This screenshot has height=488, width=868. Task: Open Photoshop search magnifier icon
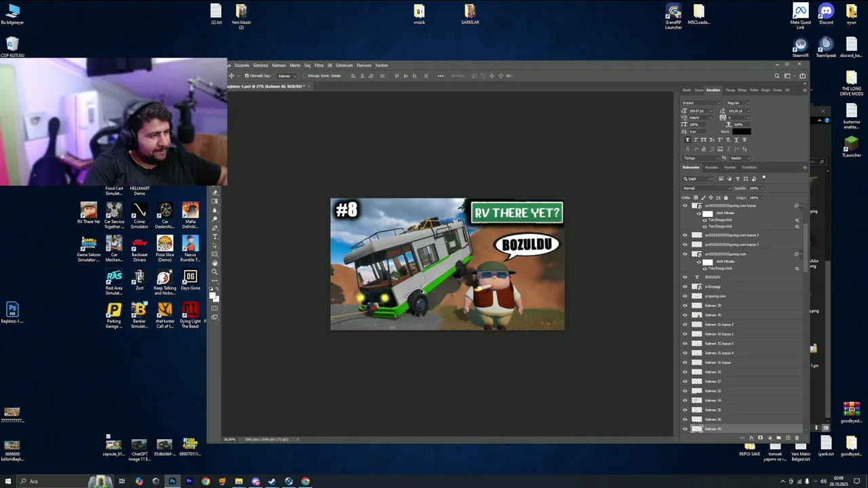777,76
